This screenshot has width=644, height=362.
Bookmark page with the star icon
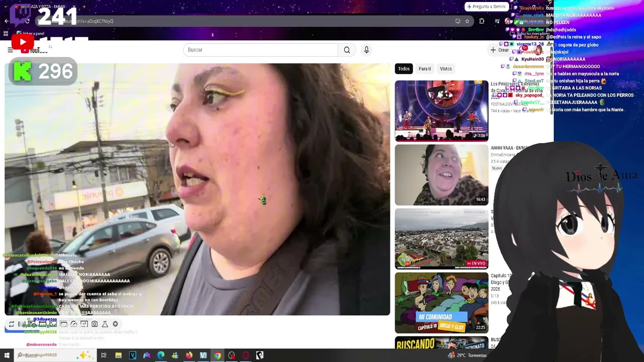tap(467, 21)
